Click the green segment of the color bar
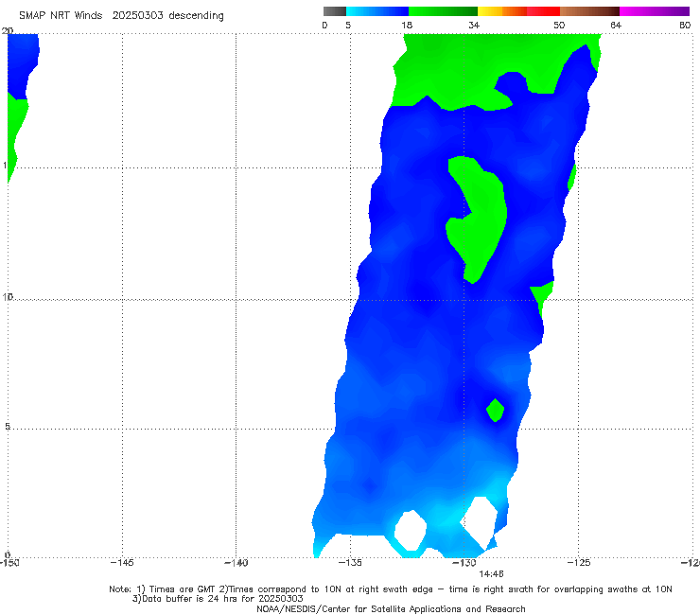Image resolution: width=700 pixels, height=615 pixels. click(443, 11)
